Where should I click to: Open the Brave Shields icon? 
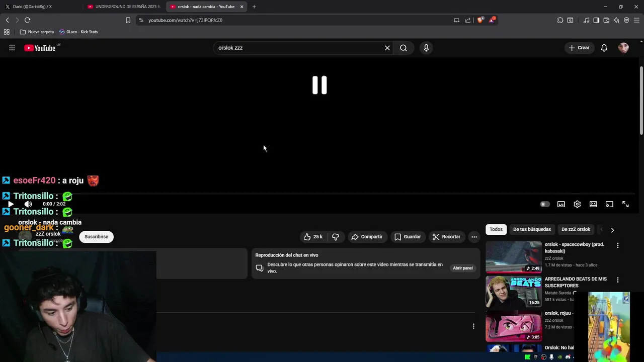[x=480, y=20]
